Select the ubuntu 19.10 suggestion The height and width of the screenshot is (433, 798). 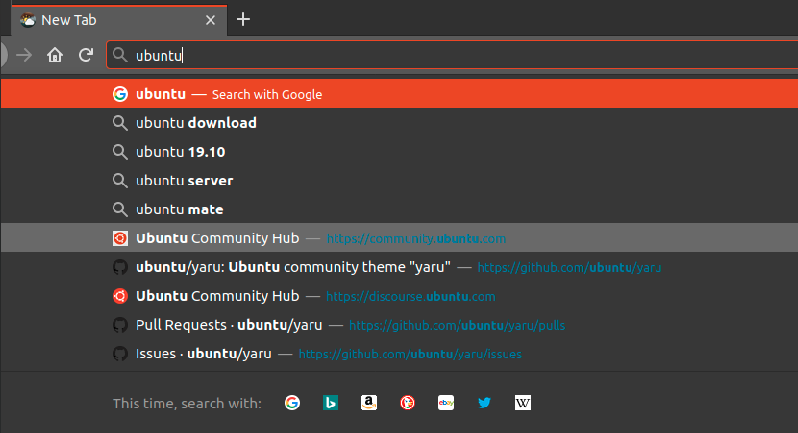click(x=400, y=152)
